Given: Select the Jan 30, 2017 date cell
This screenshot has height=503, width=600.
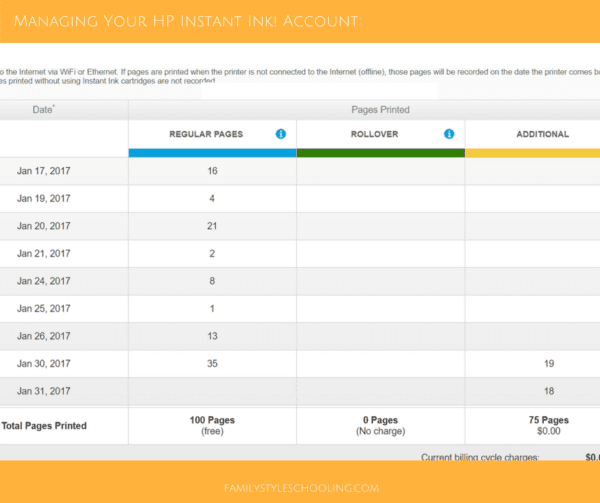Looking at the screenshot, I should pyautogui.click(x=44, y=364).
